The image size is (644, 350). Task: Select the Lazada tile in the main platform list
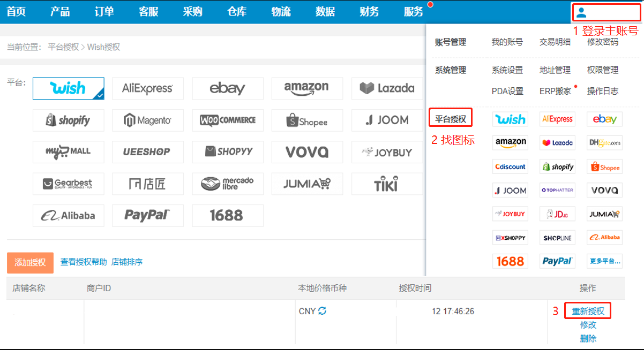click(x=387, y=88)
